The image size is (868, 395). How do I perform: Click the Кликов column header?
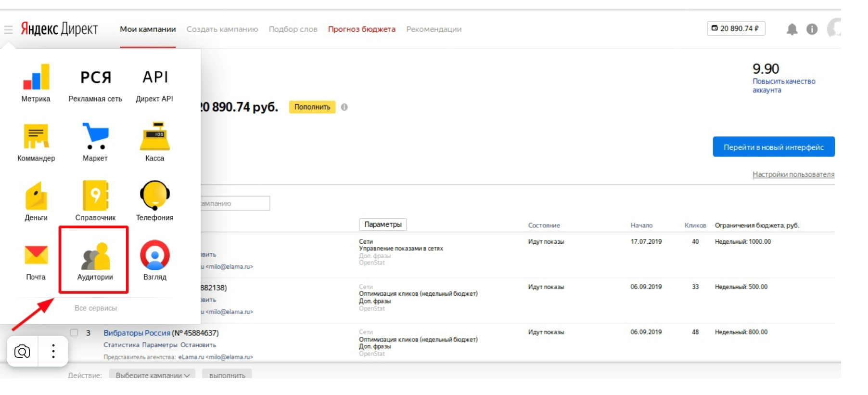coord(695,225)
